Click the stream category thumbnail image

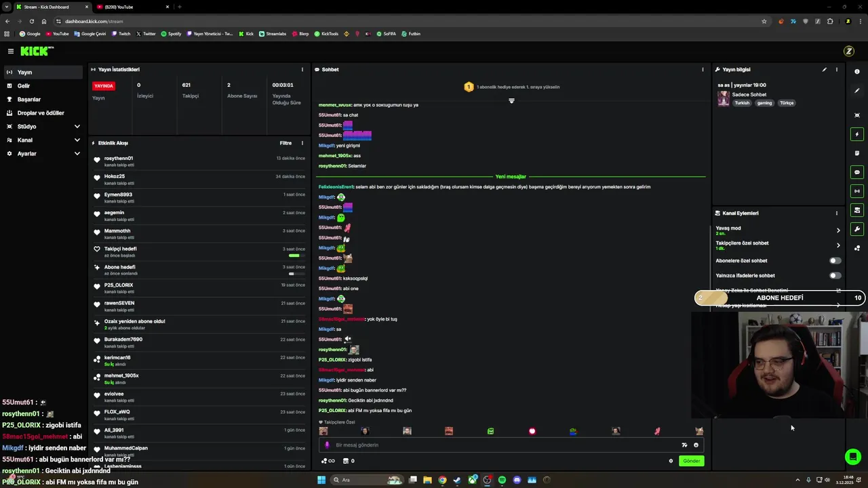(724, 99)
